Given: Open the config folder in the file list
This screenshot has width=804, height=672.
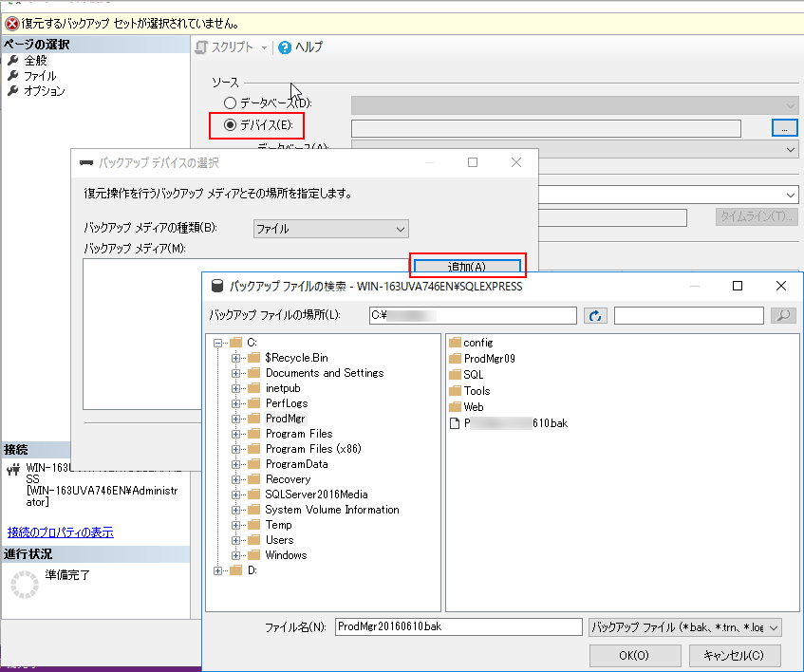Looking at the screenshot, I should (477, 343).
